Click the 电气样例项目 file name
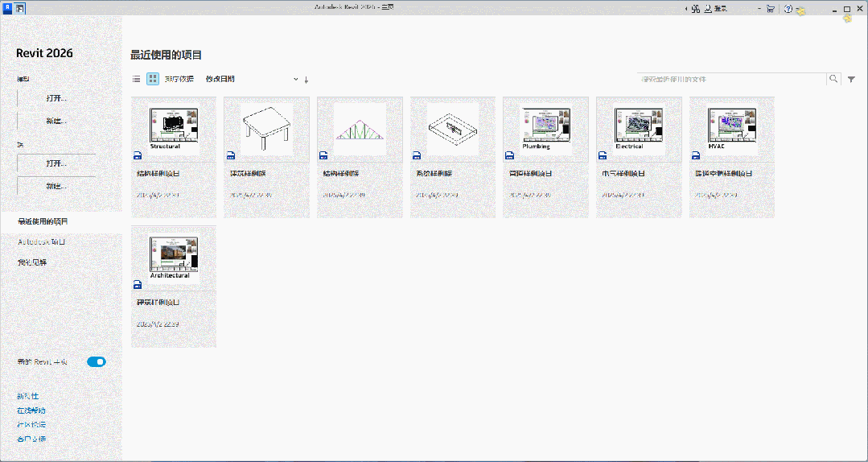This screenshot has height=462, width=868. coord(623,173)
